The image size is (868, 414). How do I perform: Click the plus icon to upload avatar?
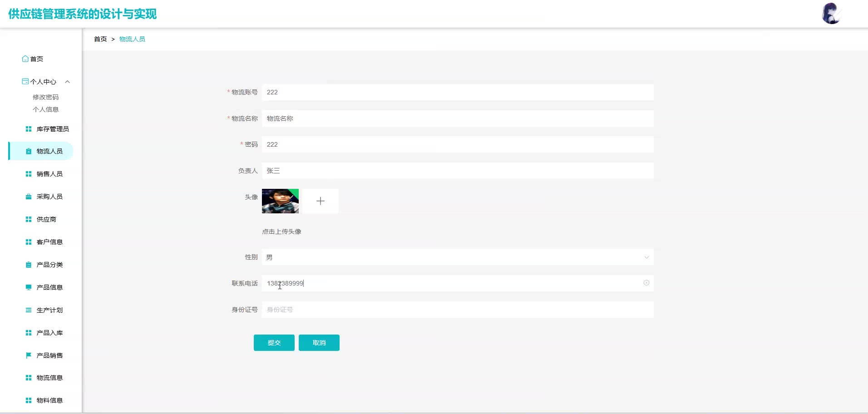click(x=321, y=201)
